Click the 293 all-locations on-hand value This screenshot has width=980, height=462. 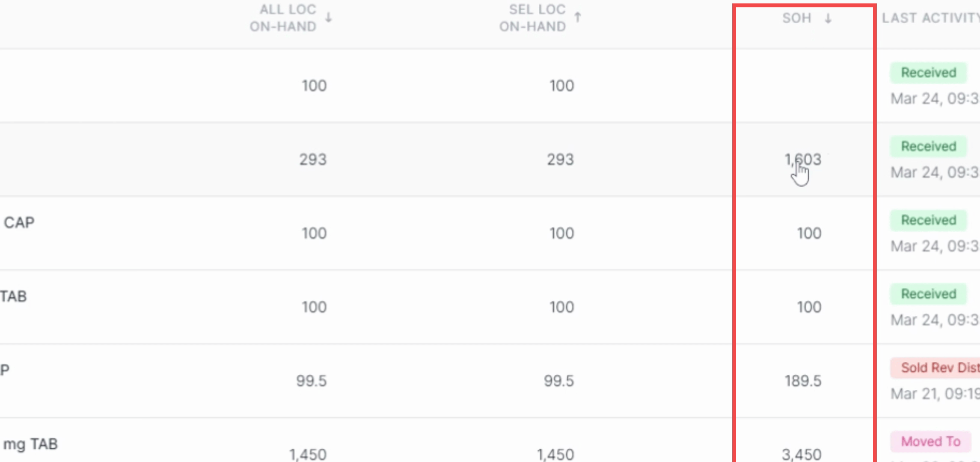(x=313, y=160)
